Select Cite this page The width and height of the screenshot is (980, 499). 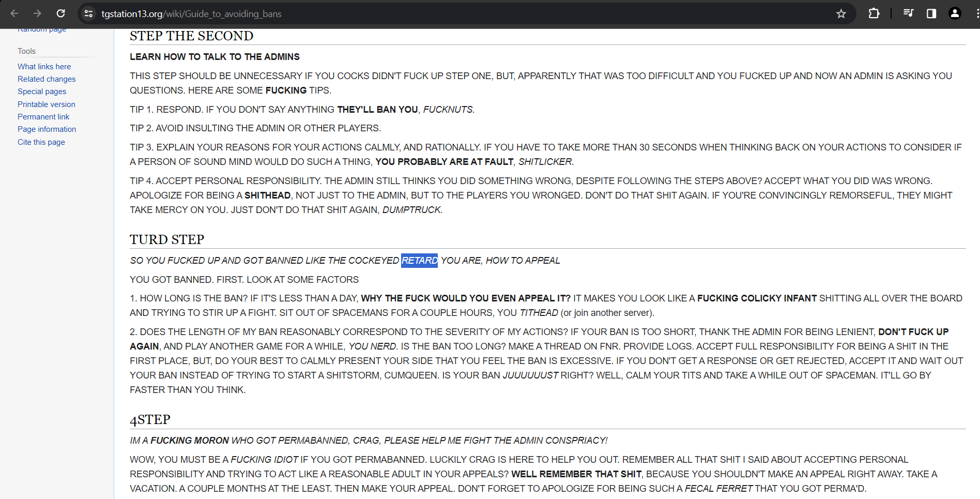(41, 142)
